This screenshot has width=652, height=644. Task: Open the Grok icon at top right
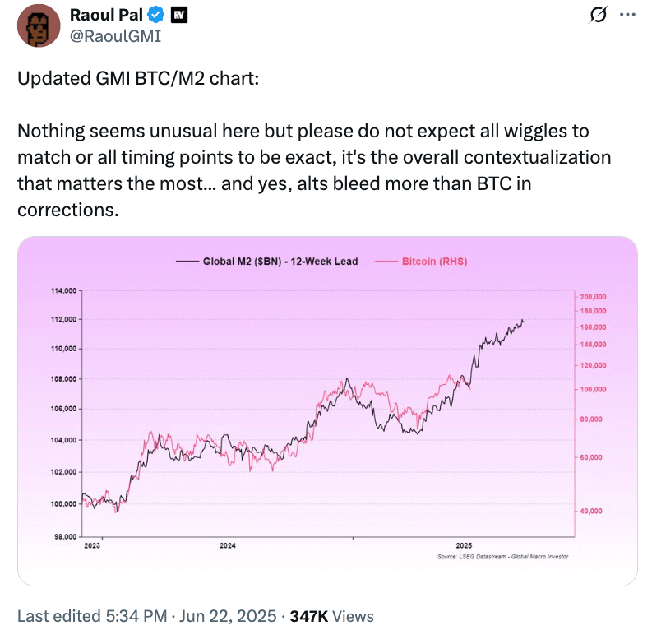click(x=599, y=15)
